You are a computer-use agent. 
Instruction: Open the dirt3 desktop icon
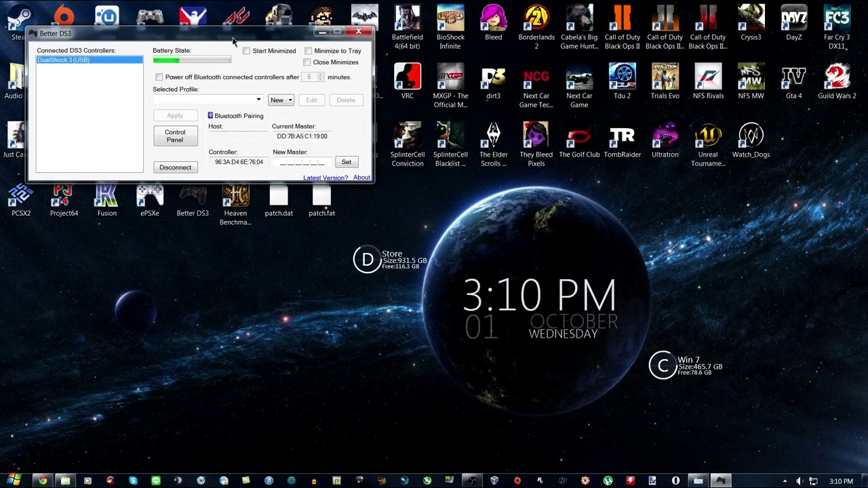(493, 82)
